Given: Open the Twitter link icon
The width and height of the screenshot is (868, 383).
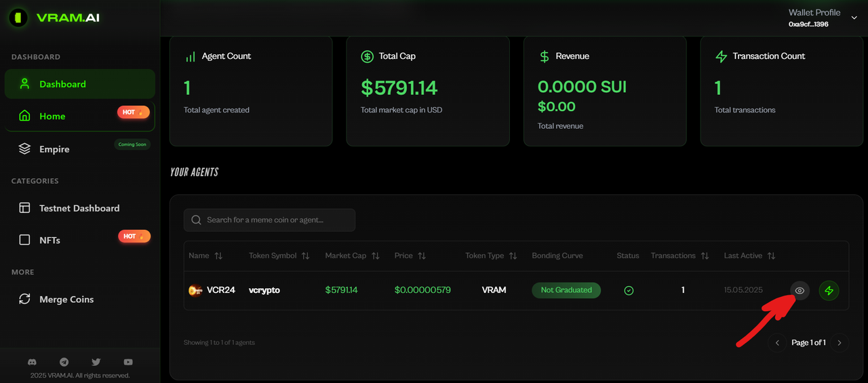Looking at the screenshot, I should [x=96, y=363].
